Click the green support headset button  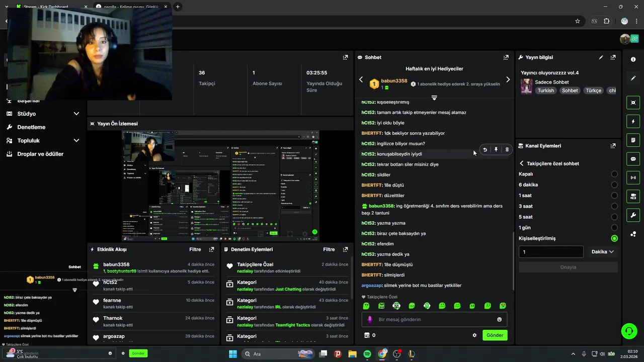coord(629,331)
